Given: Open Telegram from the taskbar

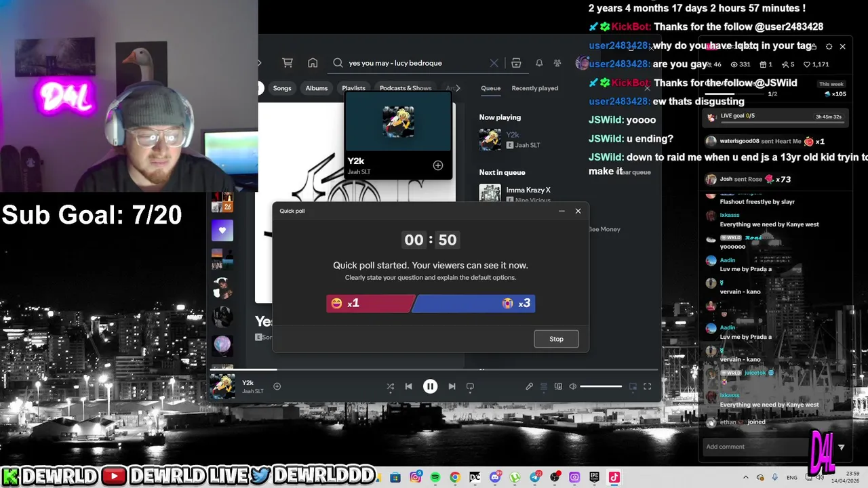Looking at the screenshot, I should click(535, 478).
